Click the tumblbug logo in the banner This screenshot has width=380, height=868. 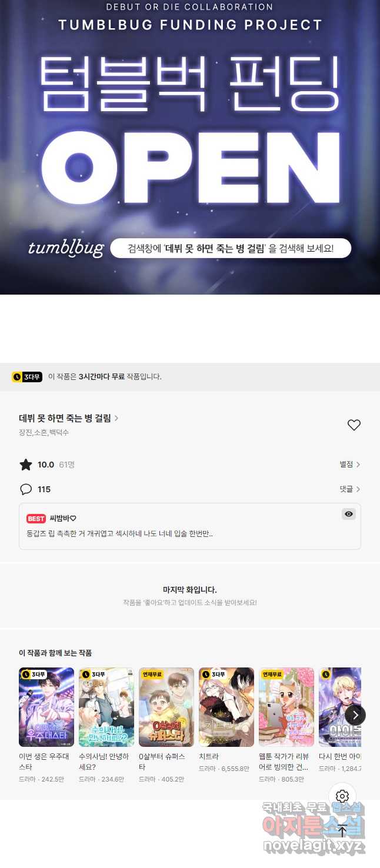click(66, 247)
